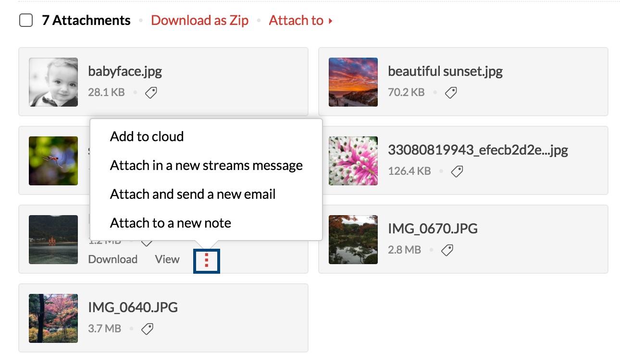This screenshot has width=620, height=364.
Task: Select Add to cloud menu option
Action: [147, 136]
